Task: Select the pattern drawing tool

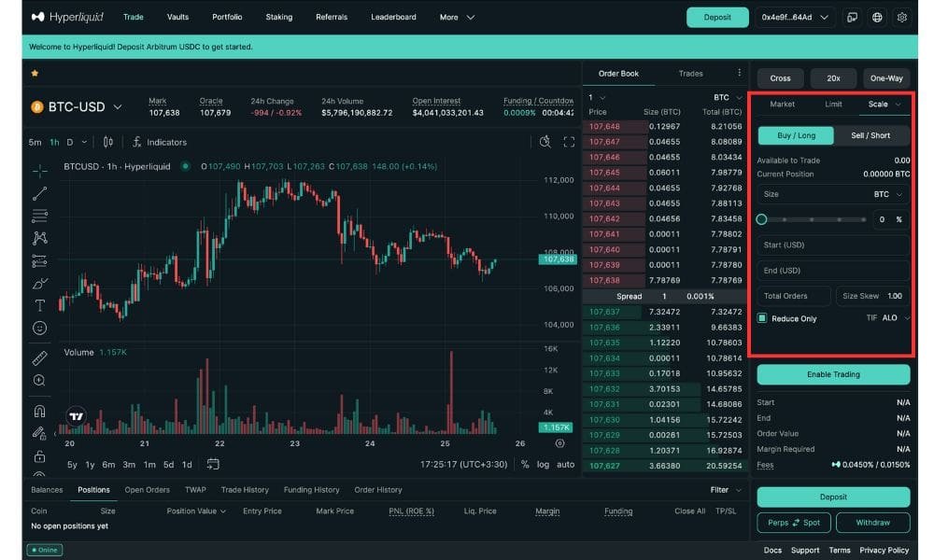Action: point(40,238)
